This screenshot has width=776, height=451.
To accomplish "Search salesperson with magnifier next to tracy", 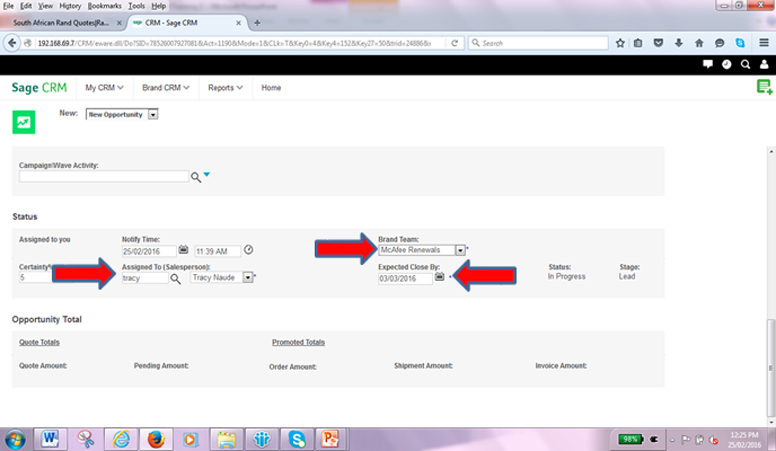I will click(175, 279).
